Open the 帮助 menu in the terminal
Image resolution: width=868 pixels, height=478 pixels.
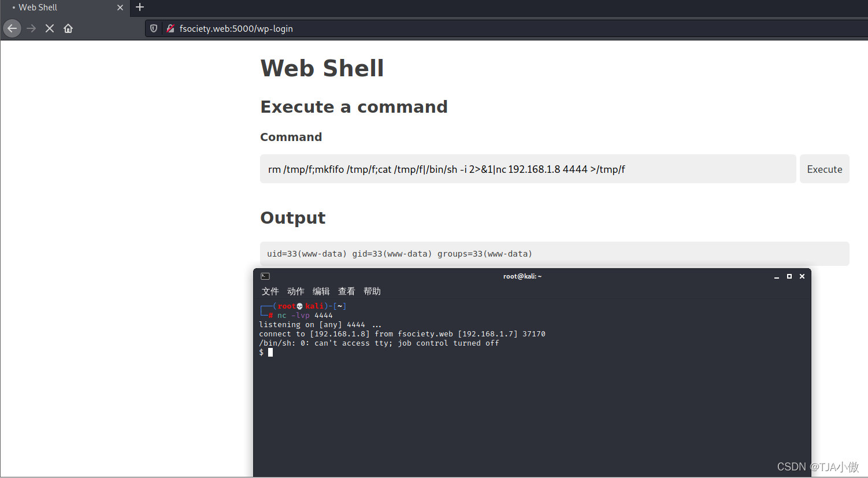372,291
